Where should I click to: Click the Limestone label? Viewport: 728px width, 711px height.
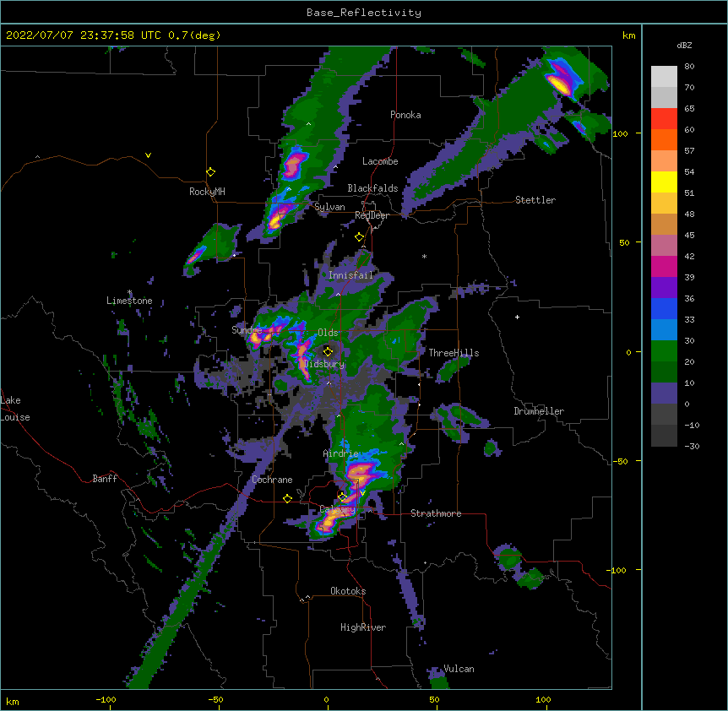click(129, 301)
